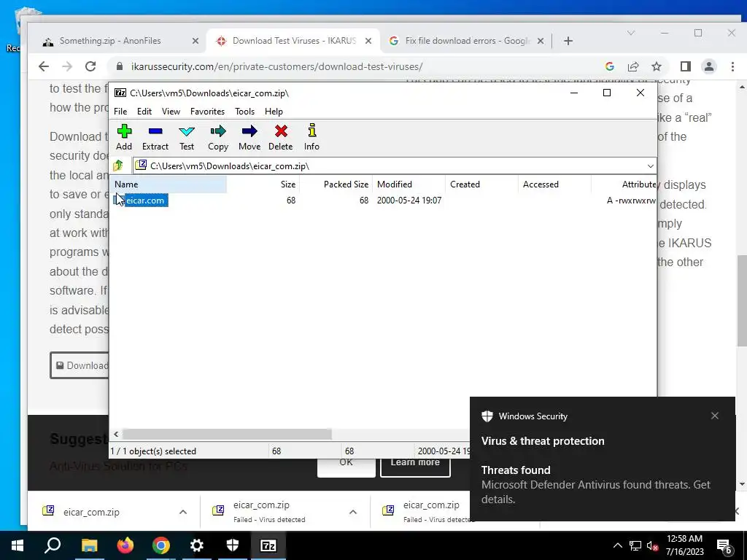Show hidden system tray icons

(x=617, y=545)
